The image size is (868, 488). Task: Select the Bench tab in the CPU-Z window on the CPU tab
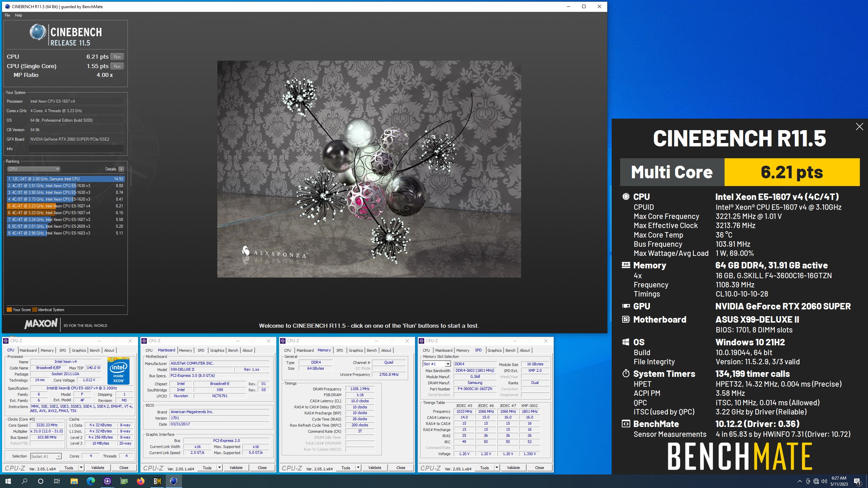95,350
